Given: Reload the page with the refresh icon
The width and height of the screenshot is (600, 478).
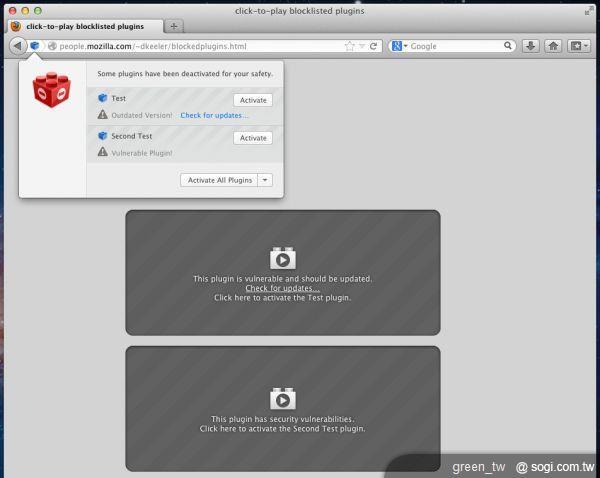Looking at the screenshot, I should [373, 46].
